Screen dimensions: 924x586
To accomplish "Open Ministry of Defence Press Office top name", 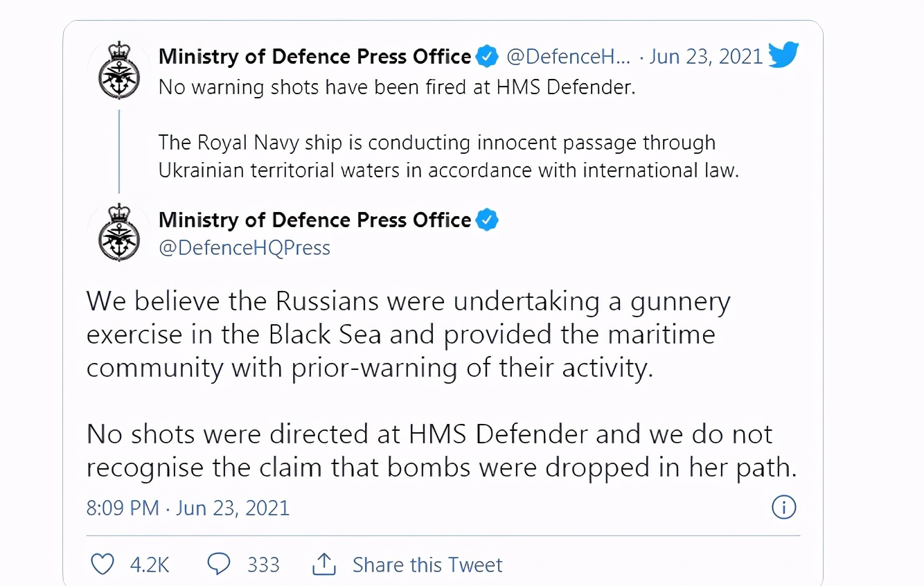I will [314, 57].
